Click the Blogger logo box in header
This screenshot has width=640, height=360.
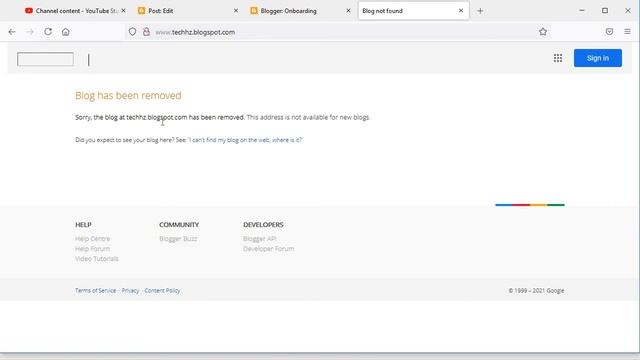tap(45, 59)
